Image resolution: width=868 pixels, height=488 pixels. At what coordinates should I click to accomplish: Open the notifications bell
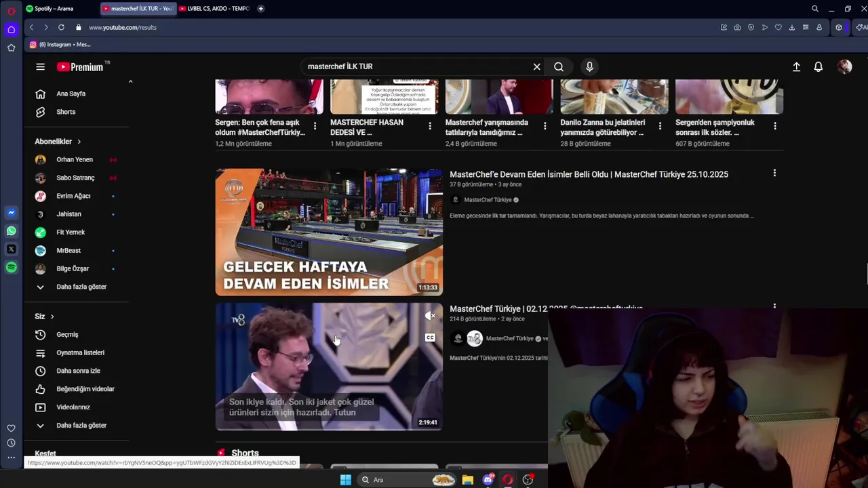click(x=818, y=66)
